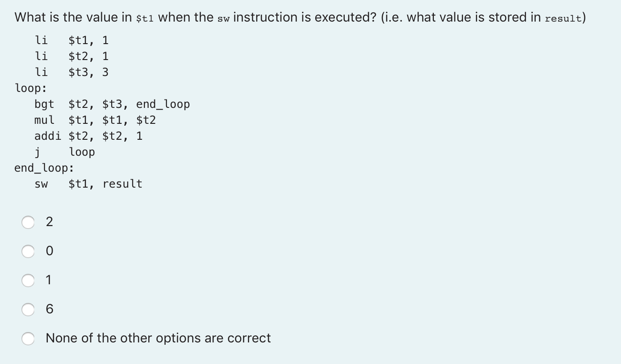This screenshot has height=364, width=621.
Task: Choose the radio button for answer 1
Action: click(x=28, y=281)
